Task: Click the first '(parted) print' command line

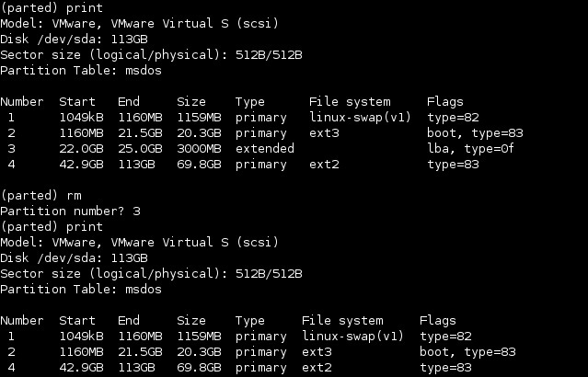Action: pyautogui.click(x=52, y=8)
